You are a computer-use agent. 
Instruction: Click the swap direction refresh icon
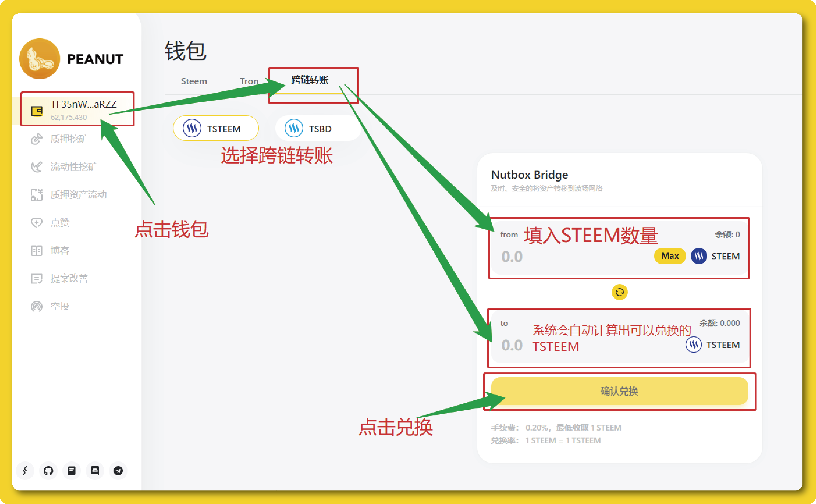619,292
